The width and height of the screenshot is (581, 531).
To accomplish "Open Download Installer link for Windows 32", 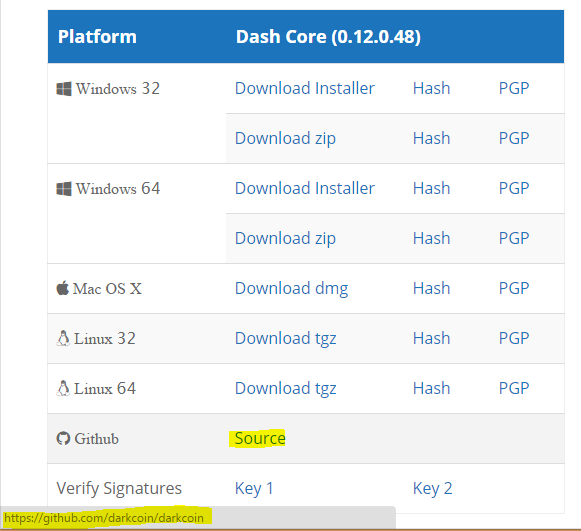I will (305, 89).
